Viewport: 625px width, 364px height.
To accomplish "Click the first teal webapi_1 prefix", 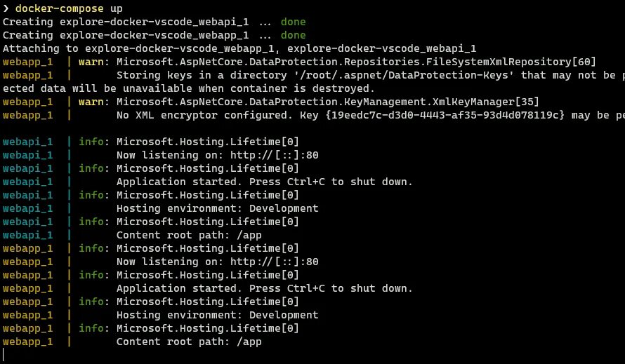I will (x=27, y=142).
